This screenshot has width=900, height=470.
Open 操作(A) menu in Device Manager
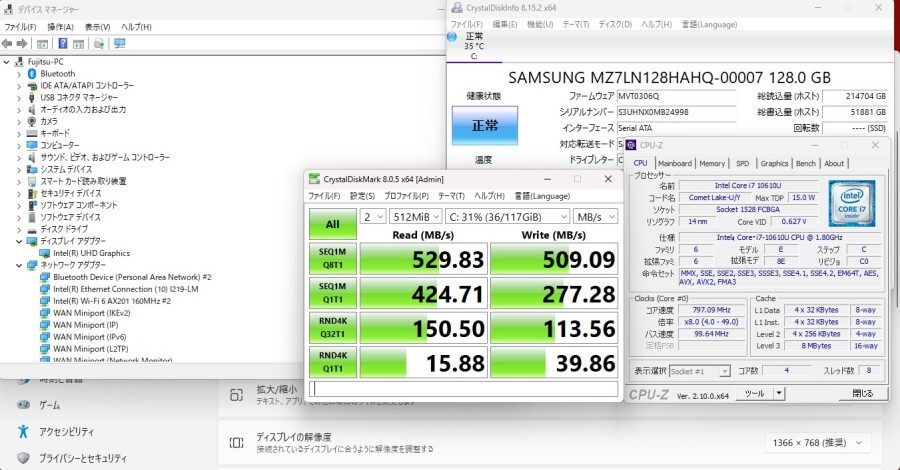pos(60,27)
